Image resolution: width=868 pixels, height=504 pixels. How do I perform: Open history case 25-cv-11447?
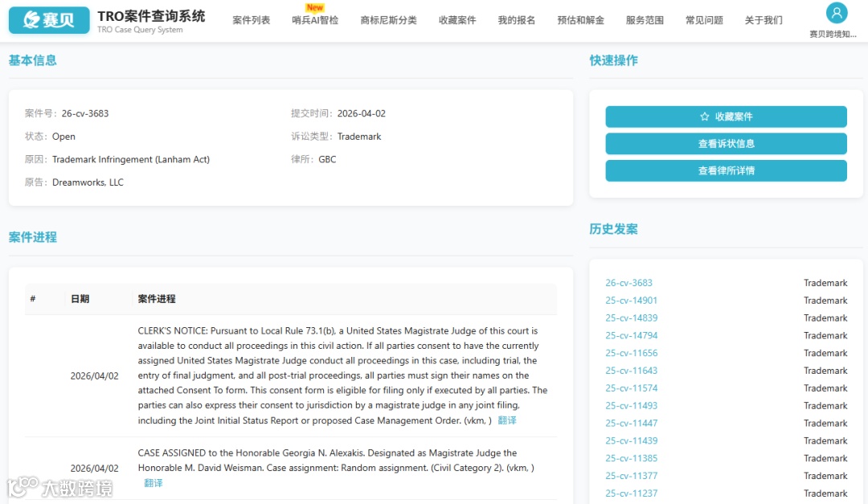coord(631,423)
